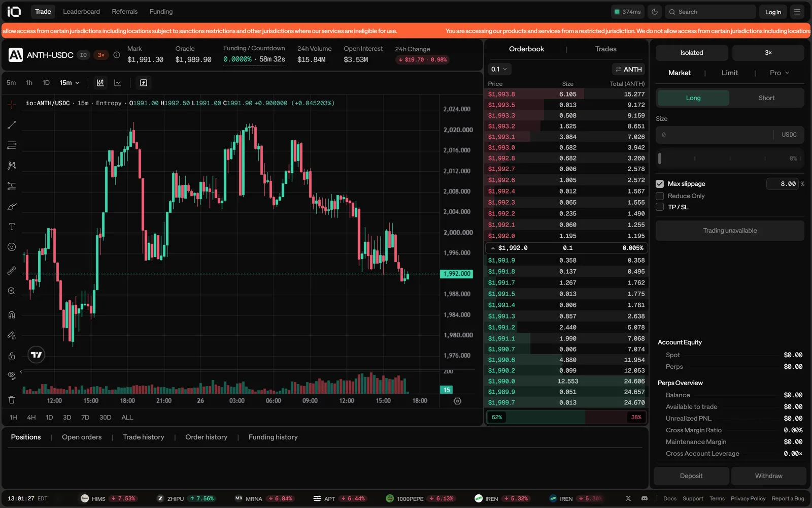Open the 15m timeframe dropdown
The width and height of the screenshot is (812, 508).
(x=70, y=83)
